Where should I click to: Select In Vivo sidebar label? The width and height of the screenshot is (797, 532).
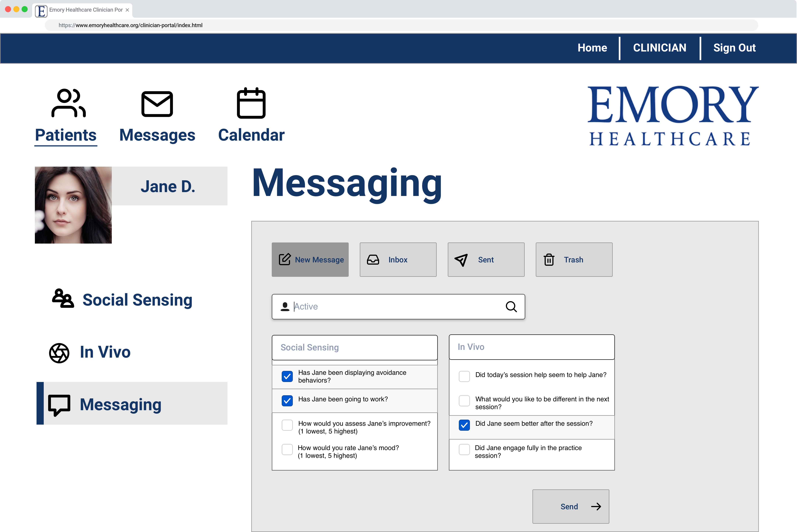pos(105,352)
